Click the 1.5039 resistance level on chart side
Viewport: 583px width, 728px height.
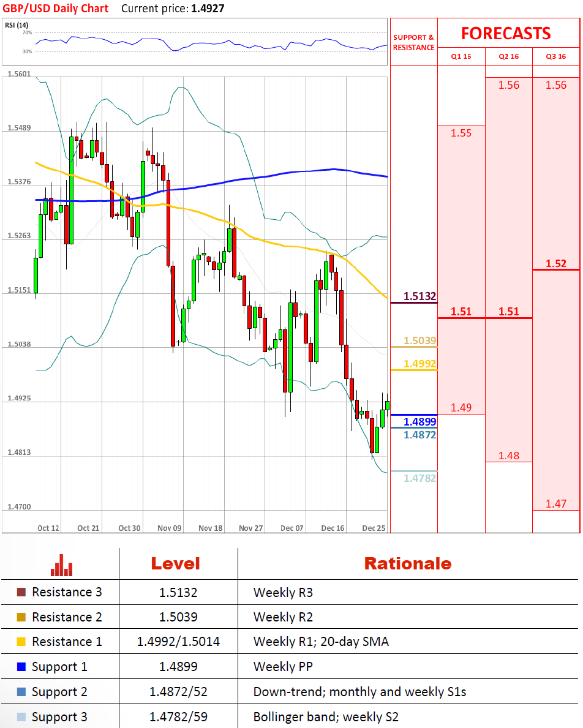(x=419, y=340)
